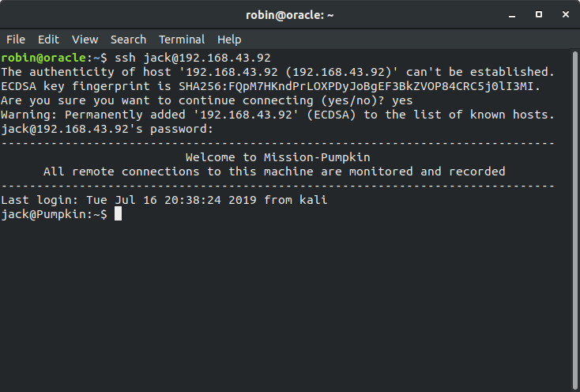Click the robin@oracle title bar text

pos(290,15)
